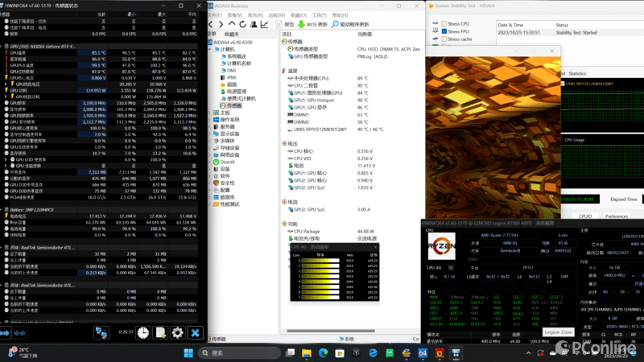Screen dimensions: 644x362
Task: Refresh the AIDA64 sensor page
Action: click(243, 25)
